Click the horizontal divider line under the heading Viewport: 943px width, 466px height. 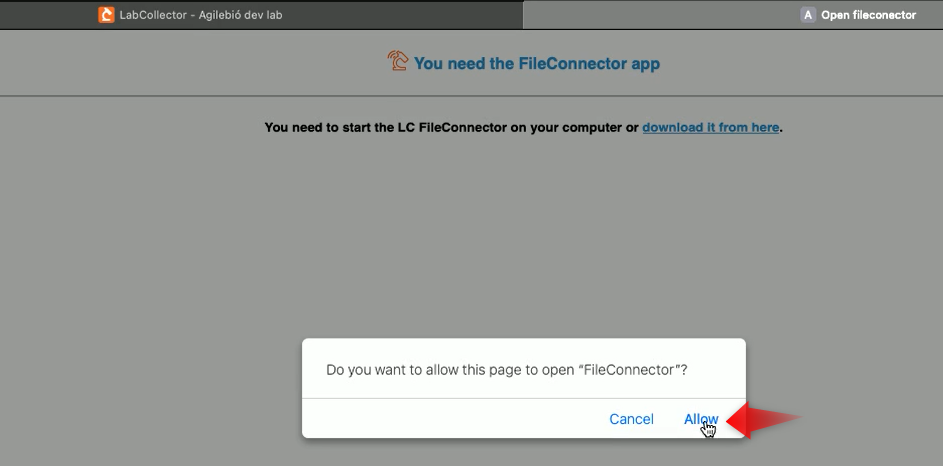[472, 96]
